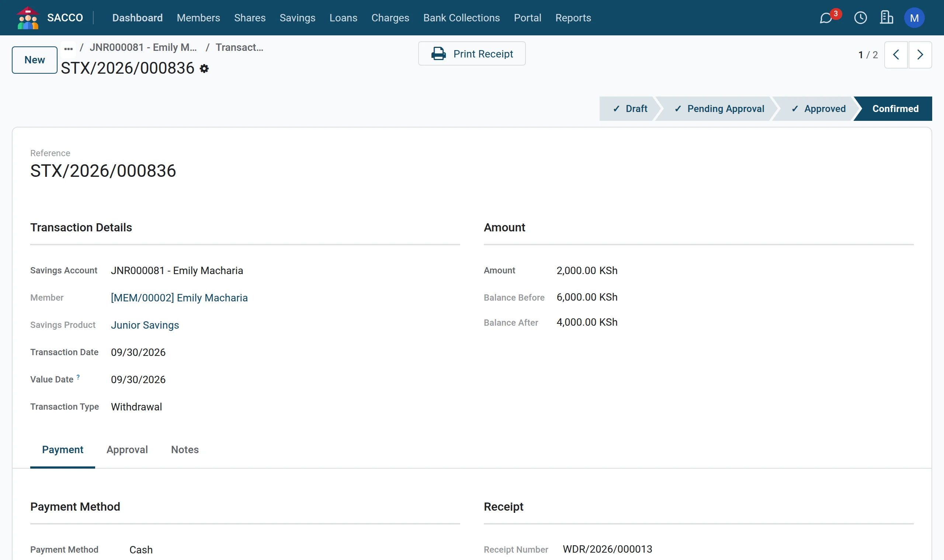Select the amount value 2,000.00 KSh
944x560 pixels.
587,271
